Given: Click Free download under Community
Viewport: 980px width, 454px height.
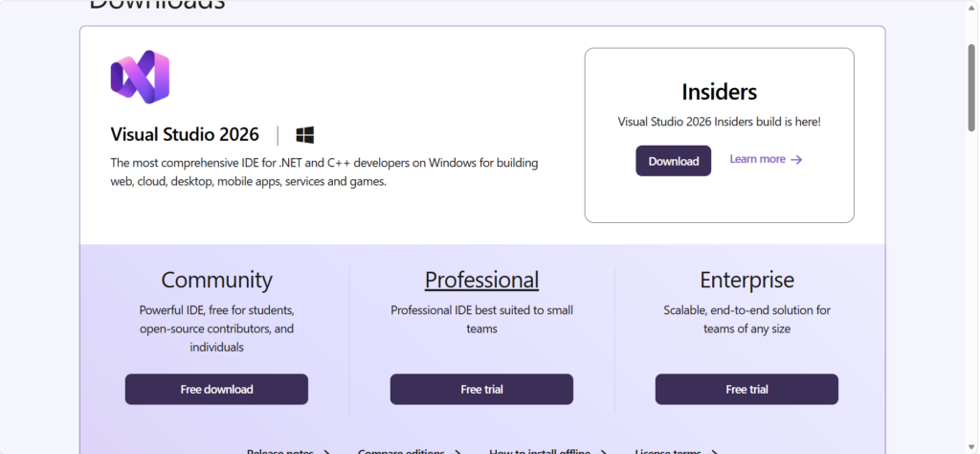Looking at the screenshot, I should tap(216, 389).
